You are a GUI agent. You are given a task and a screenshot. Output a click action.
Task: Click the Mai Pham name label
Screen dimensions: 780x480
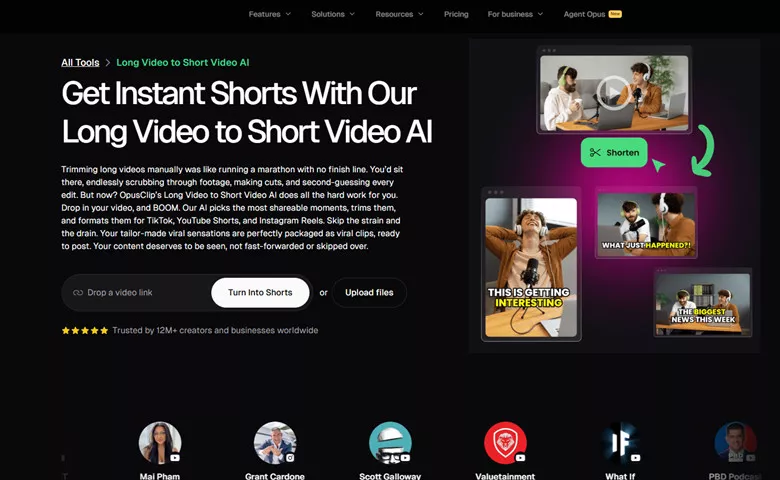click(160, 476)
